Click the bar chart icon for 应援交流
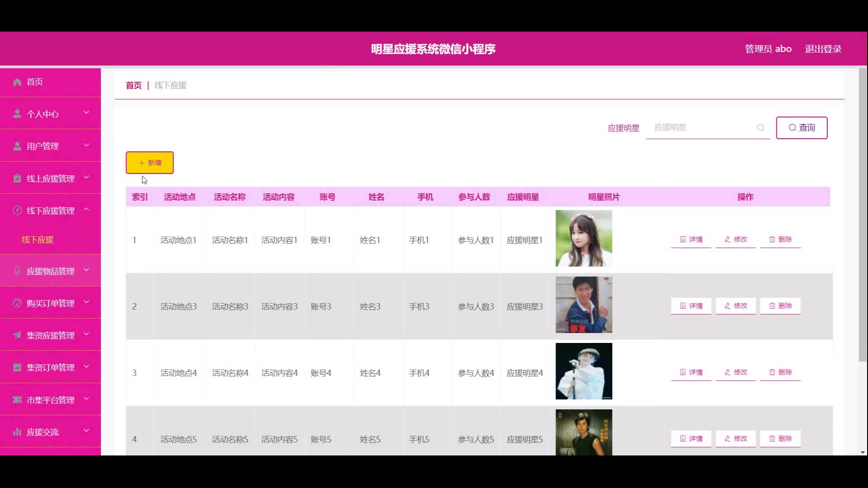Image resolution: width=868 pixels, height=488 pixels. coord(17,432)
